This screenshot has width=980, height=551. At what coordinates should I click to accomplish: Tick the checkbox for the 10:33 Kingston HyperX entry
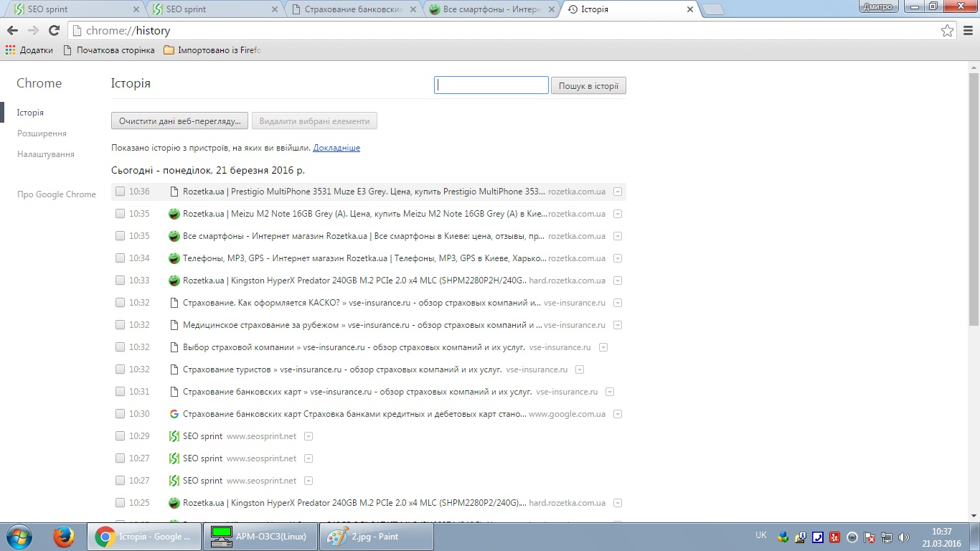pyautogui.click(x=120, y=281)
